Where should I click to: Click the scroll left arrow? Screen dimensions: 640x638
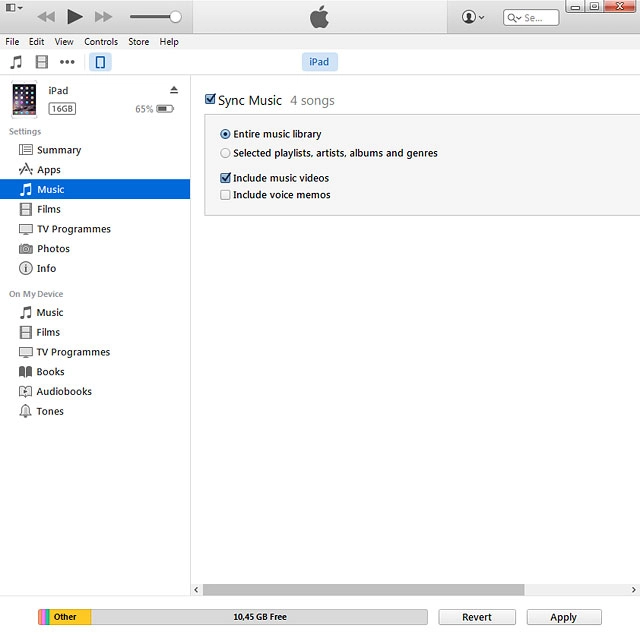coord(196,589)
